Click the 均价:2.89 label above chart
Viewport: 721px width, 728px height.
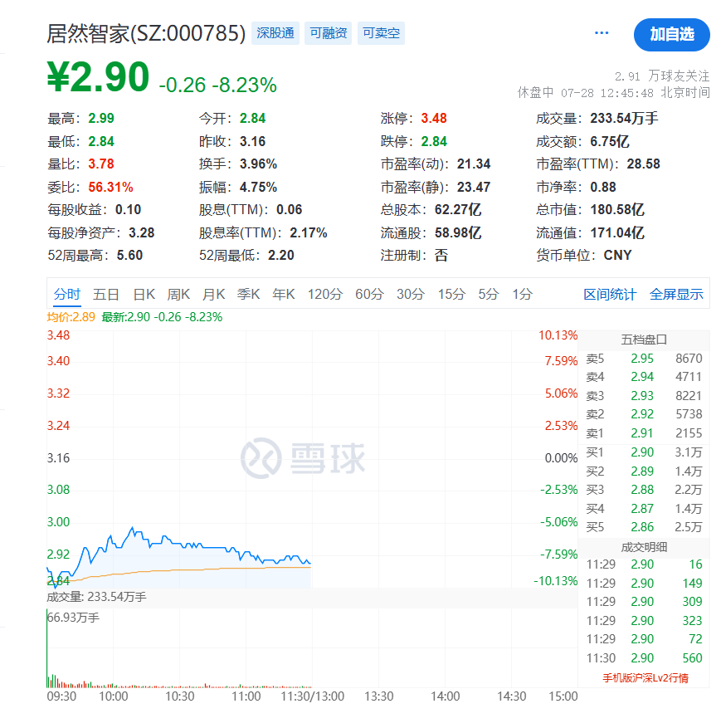click(x=71, y=317)
